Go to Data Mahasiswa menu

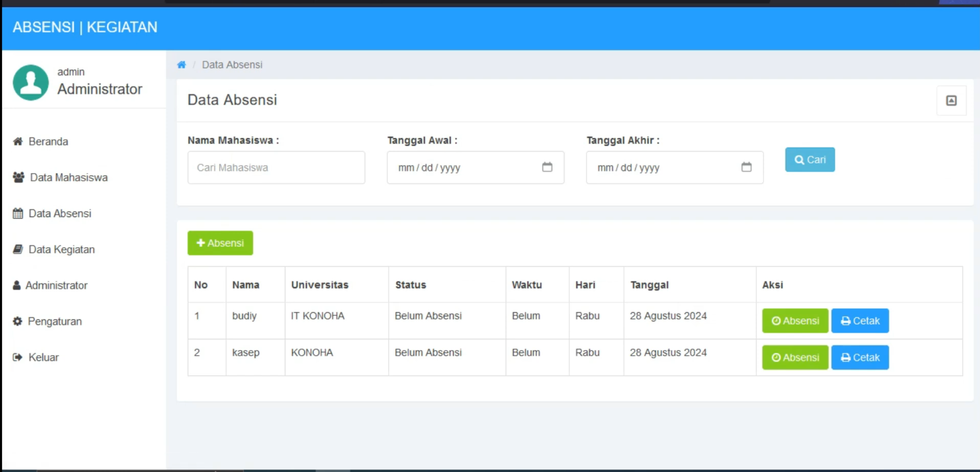60,178
